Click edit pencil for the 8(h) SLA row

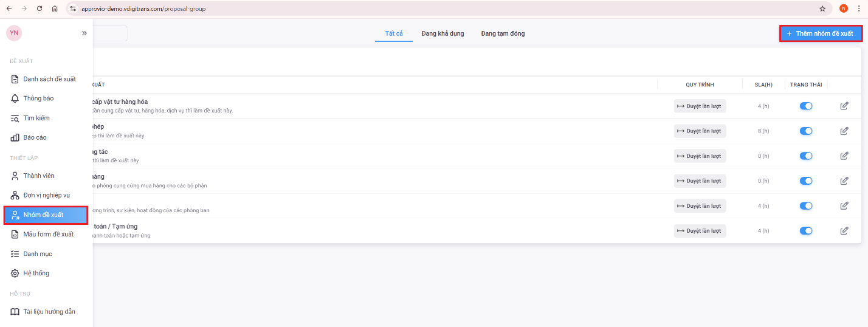(x=844, y=131)
